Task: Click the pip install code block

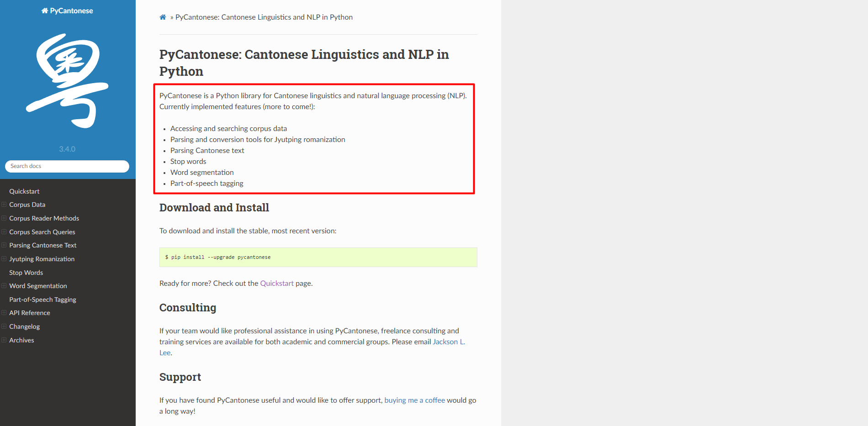Action: click(318, 257)
